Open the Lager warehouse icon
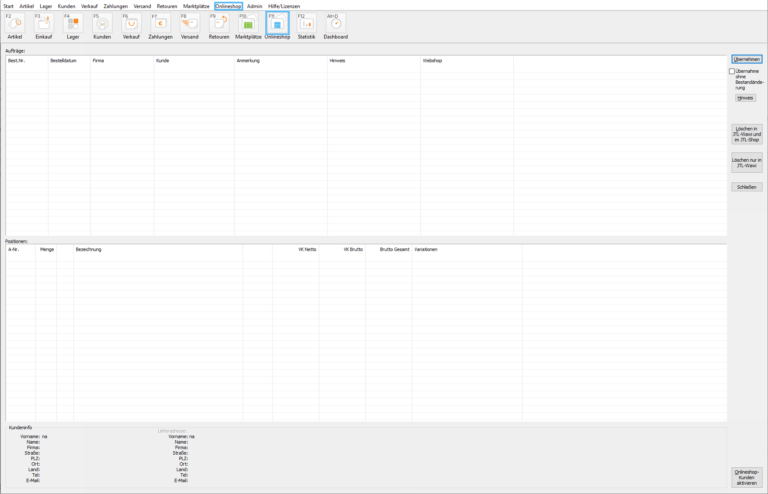Viewport: 768px width, 494px height. tap(73, 24)
